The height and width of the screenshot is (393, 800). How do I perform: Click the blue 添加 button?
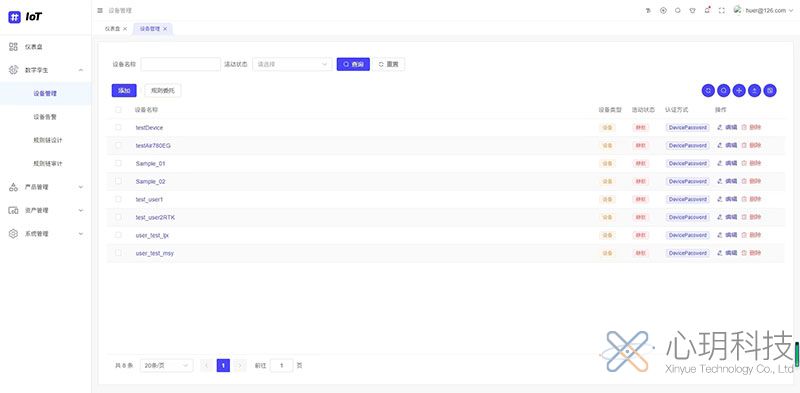(124, 90)
